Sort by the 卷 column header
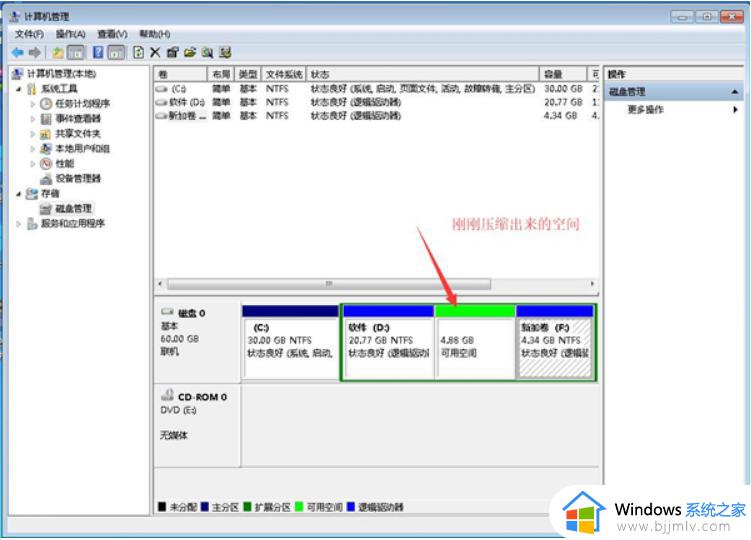Viewport: 751px width, 540px height. click(x=181, y=74)
